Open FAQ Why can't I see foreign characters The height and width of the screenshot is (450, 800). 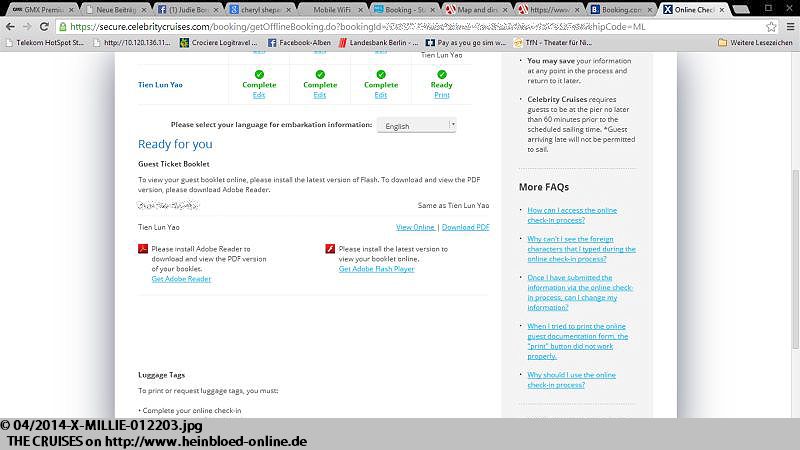[582, 249]
